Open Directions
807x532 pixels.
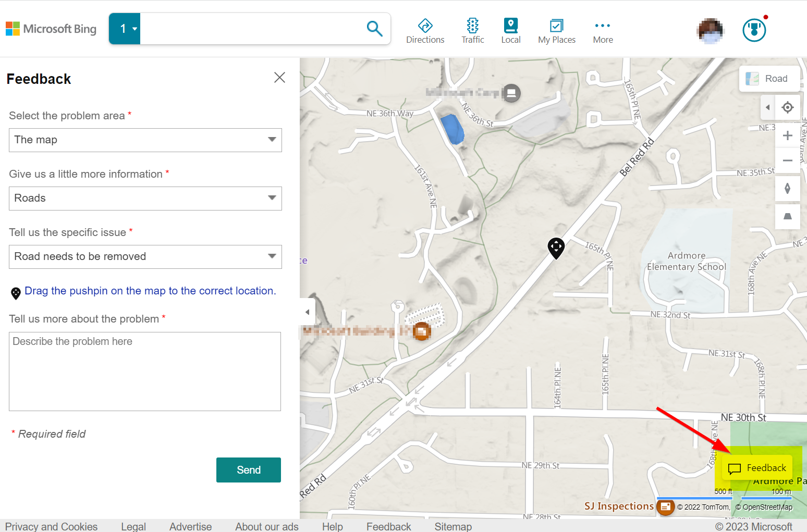[x=425, y=31]
